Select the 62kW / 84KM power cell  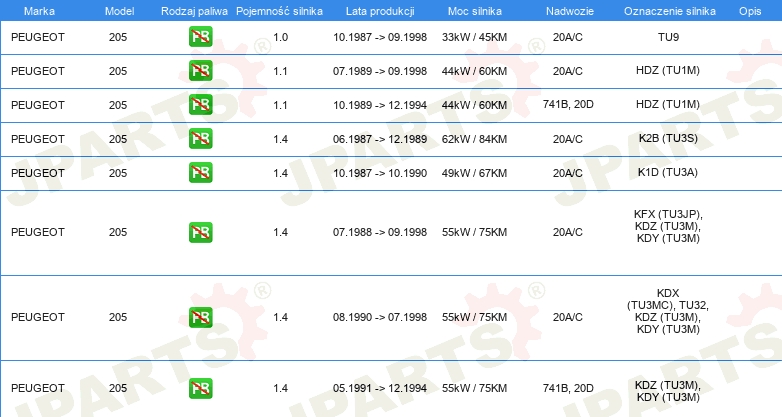click(474, 139)
